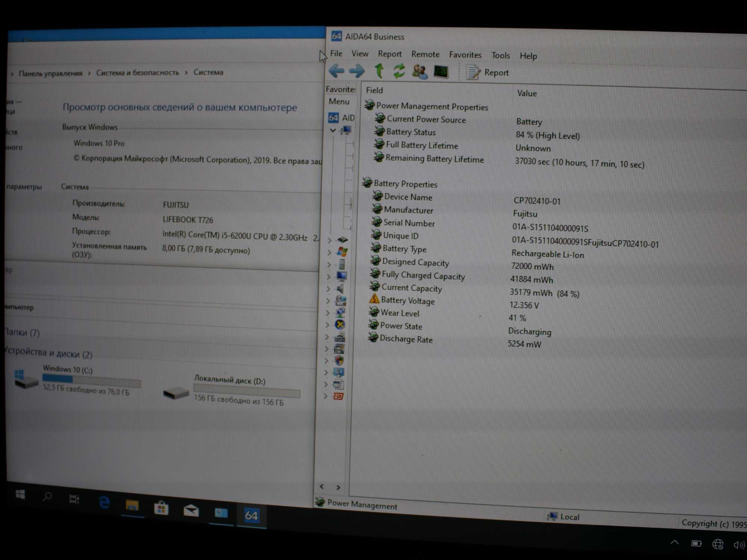Click the dark monitor graph icon in toolbar
The image size is (747, 560).
click(441, 72)
